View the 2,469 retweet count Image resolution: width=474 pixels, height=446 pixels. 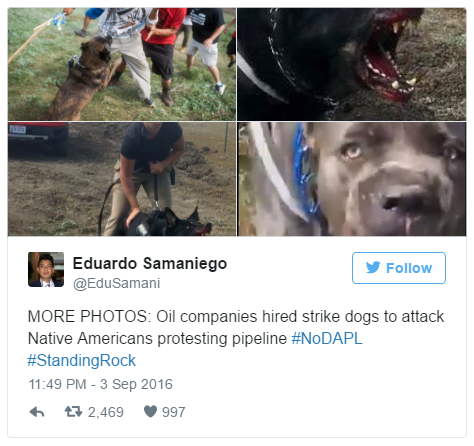click(x=106, y=412)
